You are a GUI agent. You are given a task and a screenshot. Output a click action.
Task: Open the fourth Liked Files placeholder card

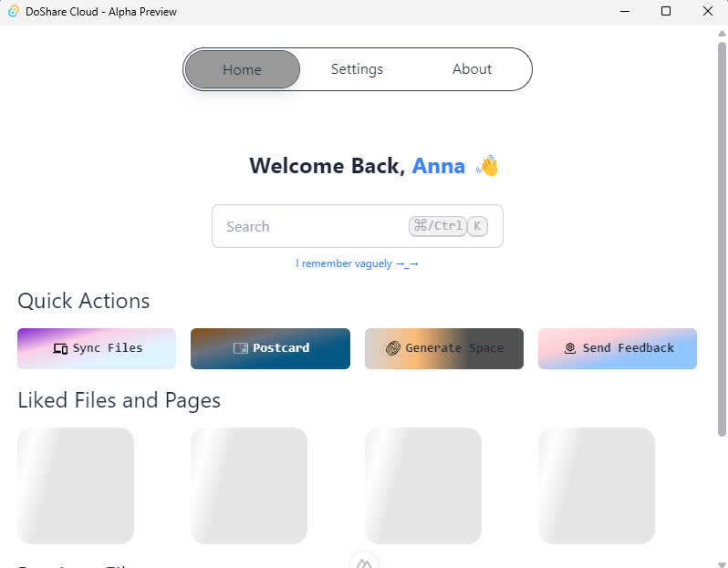tap(597, 486)
